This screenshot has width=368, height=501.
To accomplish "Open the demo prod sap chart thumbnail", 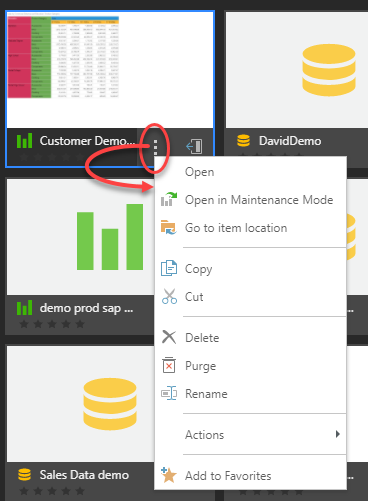I will (x=80, y=237).
